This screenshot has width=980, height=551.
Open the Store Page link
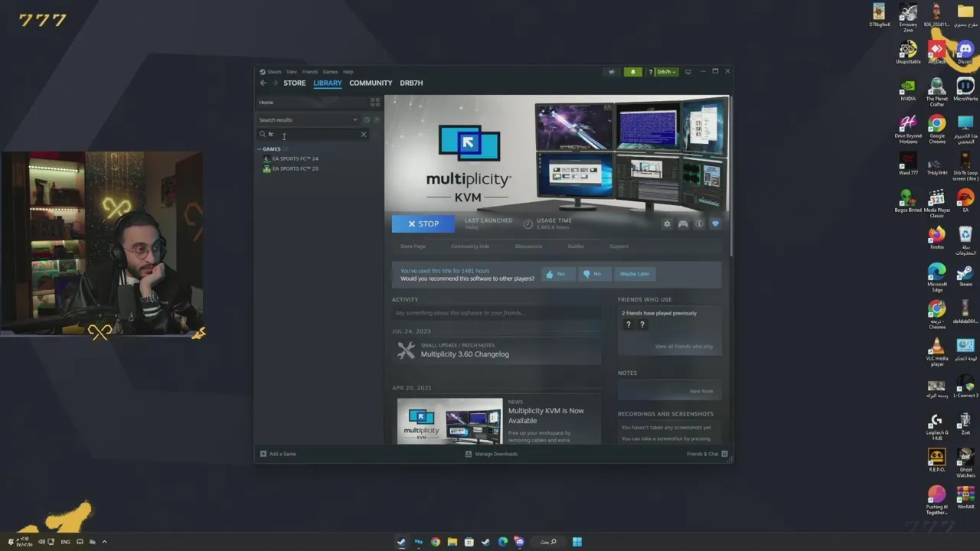click(x=413, y=246)
